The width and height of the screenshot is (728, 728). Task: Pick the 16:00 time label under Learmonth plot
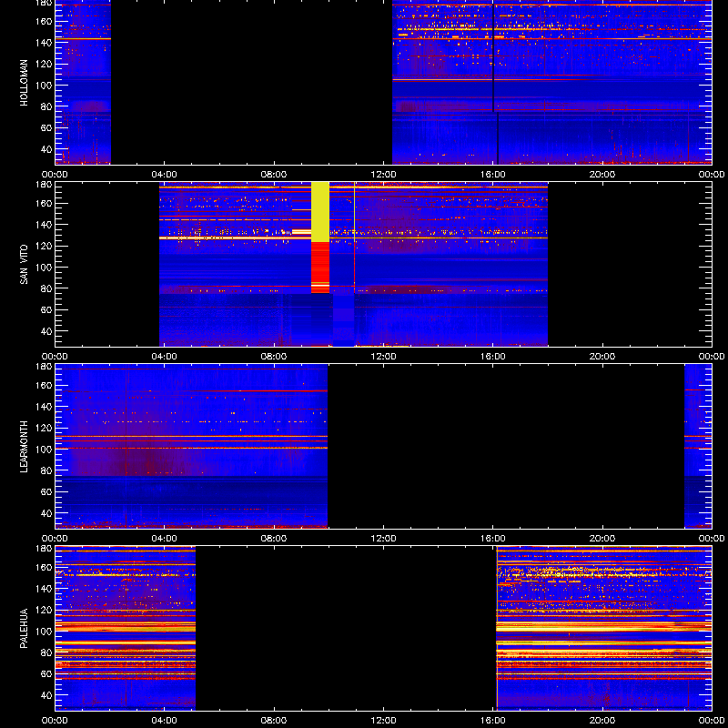(x=493, y=539)
